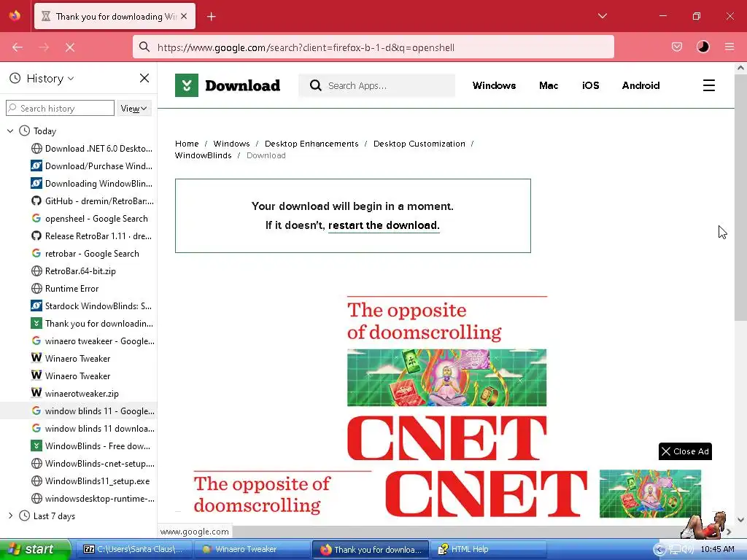Viewport: 747px width, 560px height.
Task: Open 'window blinds 11 downloa...' history entry
Action: [93, 429]
